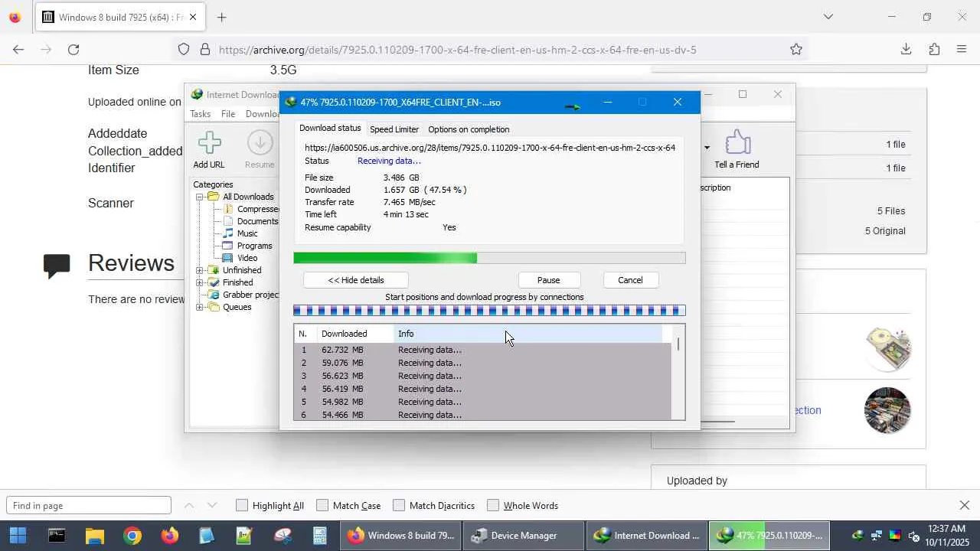The height and width of the screenshot is (551, 980).
Task: Pause the download
Action: [549, 280]
